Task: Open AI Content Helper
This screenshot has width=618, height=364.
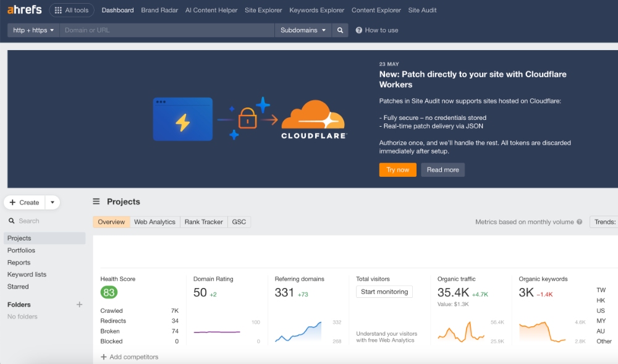Action: tap(211, 11)
